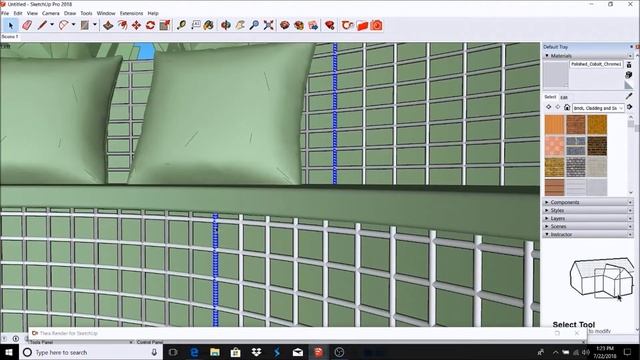Screen dimensions: 640x360
Task: Click the Send to LayOut icon
Action: coord(313,25)
